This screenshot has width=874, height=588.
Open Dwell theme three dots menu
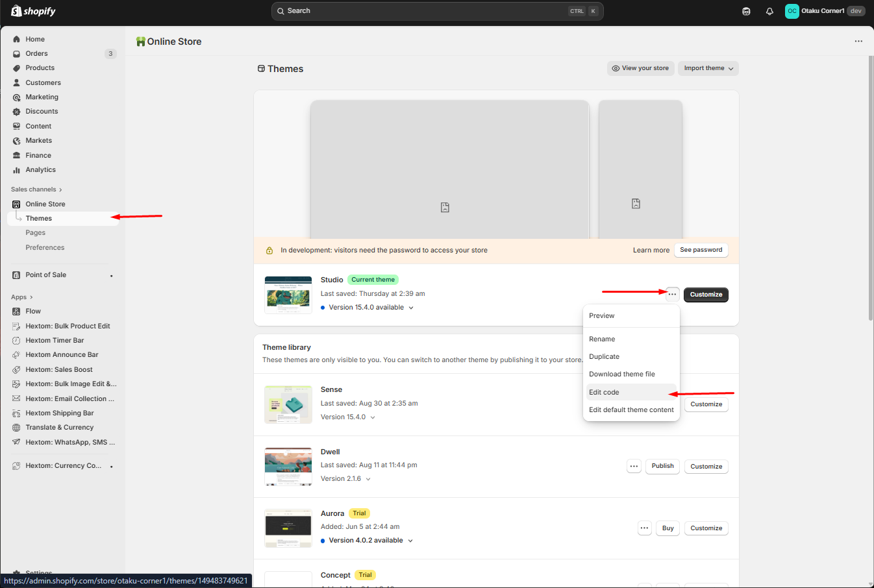(x=634, y=466)
